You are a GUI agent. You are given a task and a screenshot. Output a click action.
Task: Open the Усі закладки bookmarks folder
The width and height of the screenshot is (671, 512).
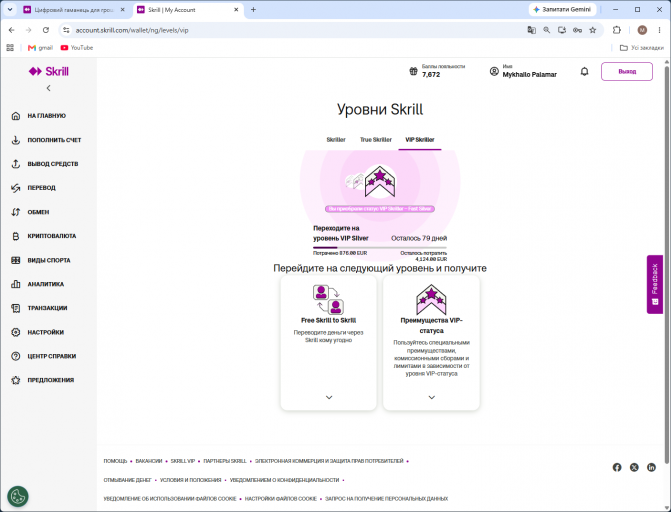(x=642, y=48)
